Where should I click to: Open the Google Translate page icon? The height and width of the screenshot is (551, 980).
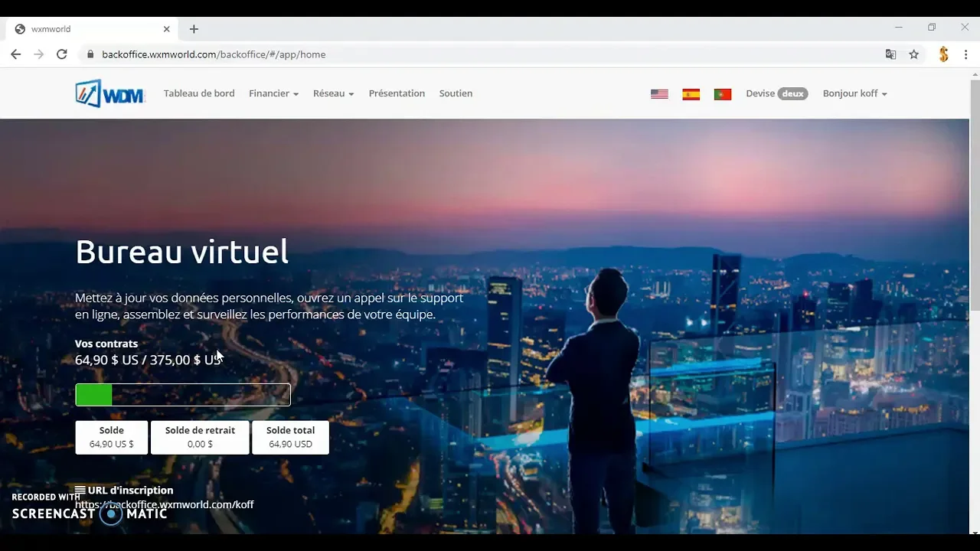click(x=890, y=54)
